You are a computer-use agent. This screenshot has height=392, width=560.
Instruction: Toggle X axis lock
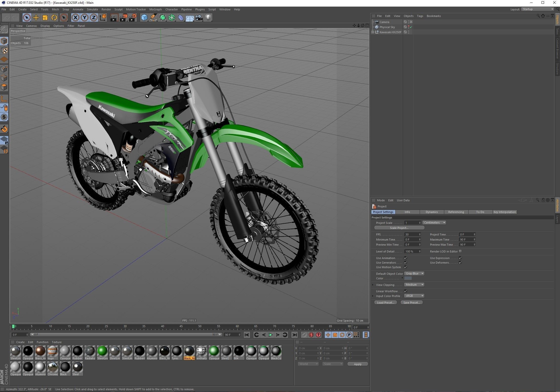(x=75, y=17)
